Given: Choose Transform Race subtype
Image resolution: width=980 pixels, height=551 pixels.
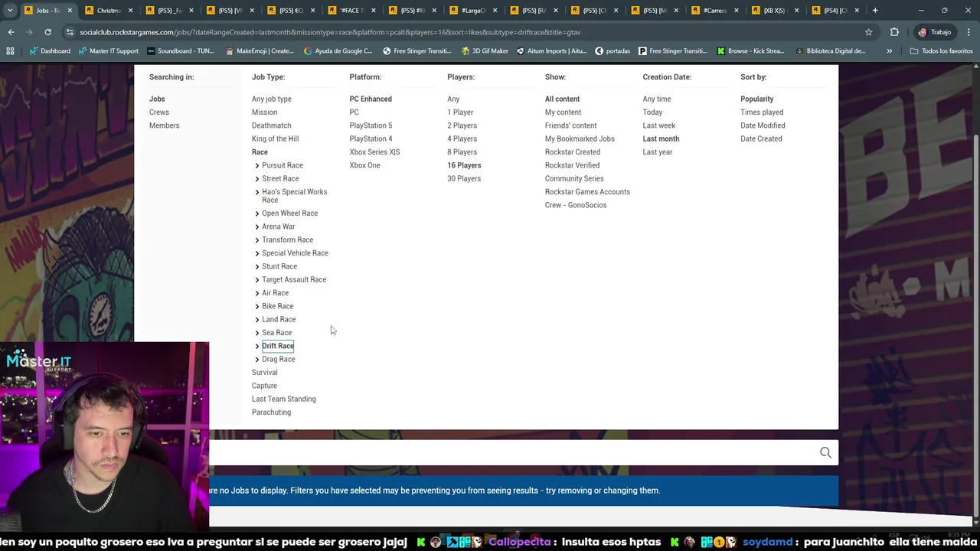Looking at the screenshot, I should pyautogui.click(x=287, y=240).
